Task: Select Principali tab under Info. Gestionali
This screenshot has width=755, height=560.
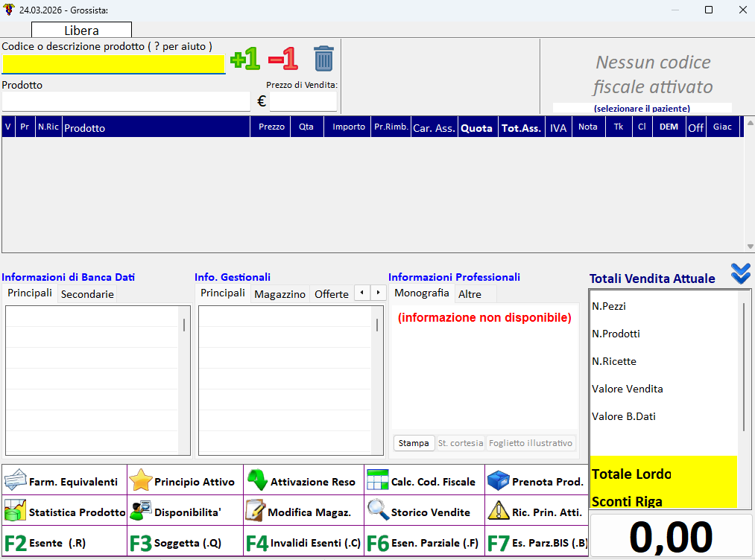Action: [x=222, y=293]
